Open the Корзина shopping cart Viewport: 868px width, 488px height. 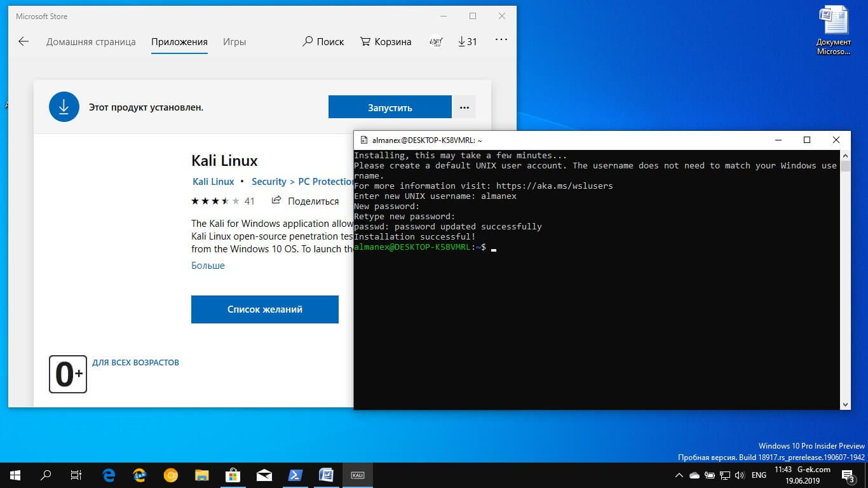(x=386, y=42)
